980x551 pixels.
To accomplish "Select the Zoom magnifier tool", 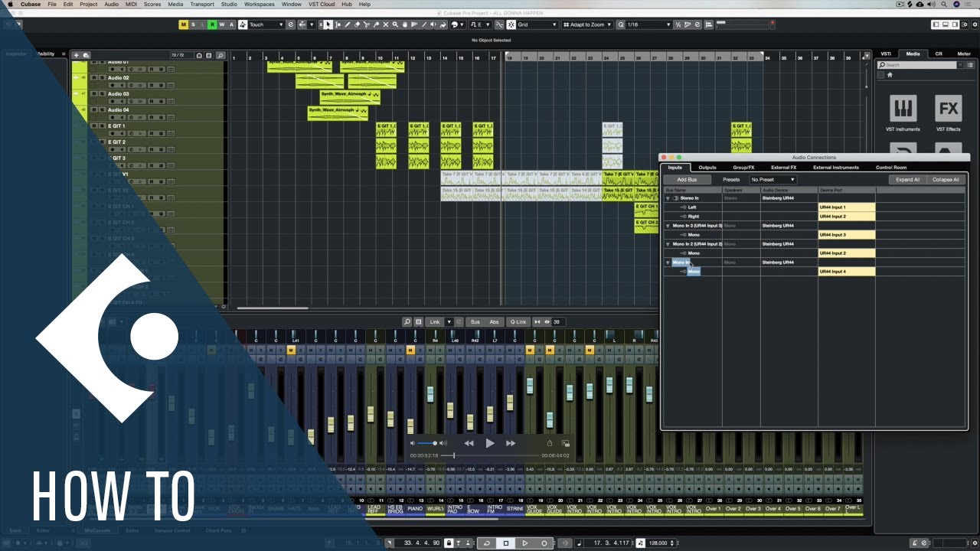I will click(x=395, y=24).
